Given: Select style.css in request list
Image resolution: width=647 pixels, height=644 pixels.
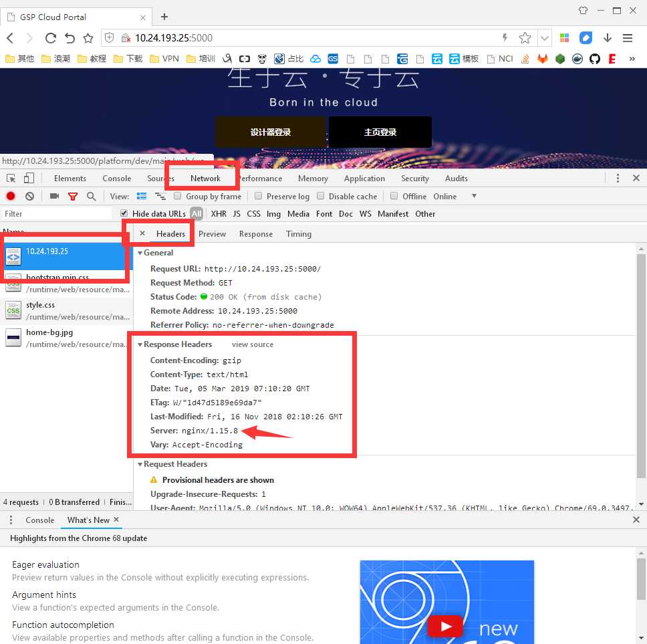Looking at the screenshot, I should click(x=66, y=311).
